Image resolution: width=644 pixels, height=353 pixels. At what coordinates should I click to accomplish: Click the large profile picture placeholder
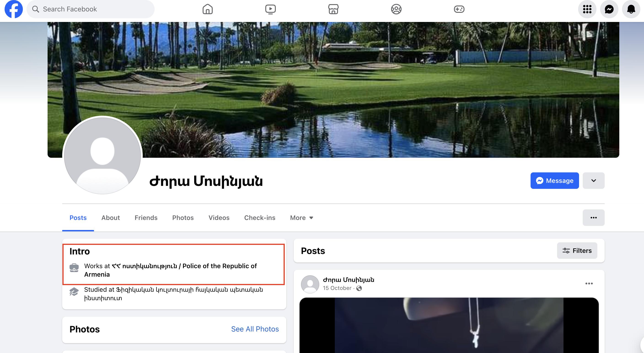click(x=102, y=155)
